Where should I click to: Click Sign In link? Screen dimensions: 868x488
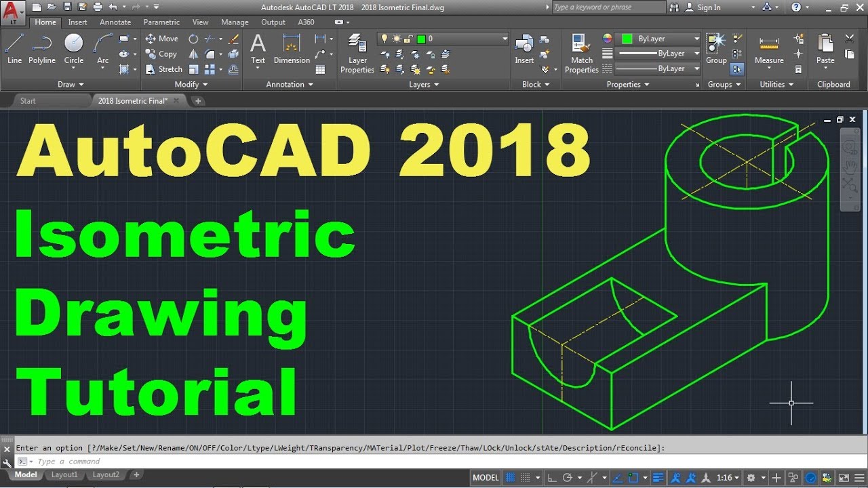tap(709, 7)
